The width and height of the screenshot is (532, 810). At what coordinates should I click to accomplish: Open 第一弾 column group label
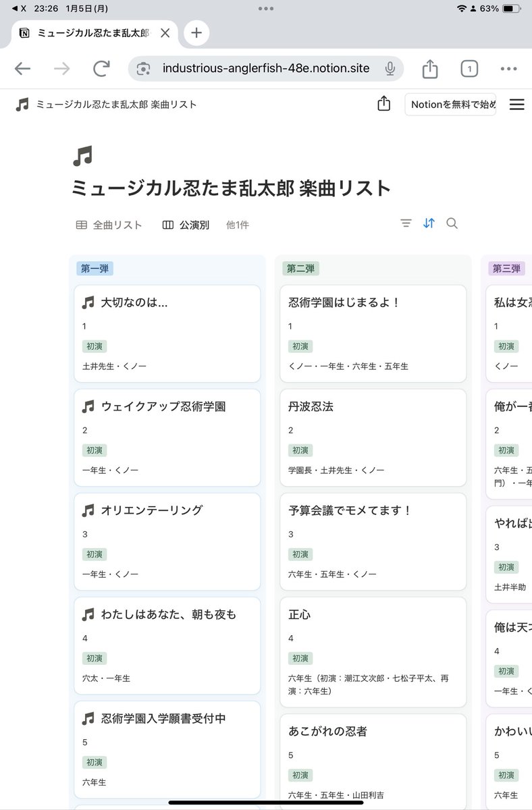coord(95,269)
